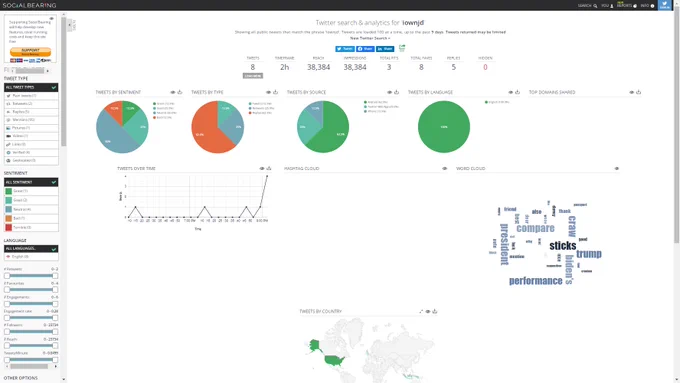Image resolution: width=680 pixels, height=383 pixels.
Task: Filter by Replies
Action: [x=31, y=111]
